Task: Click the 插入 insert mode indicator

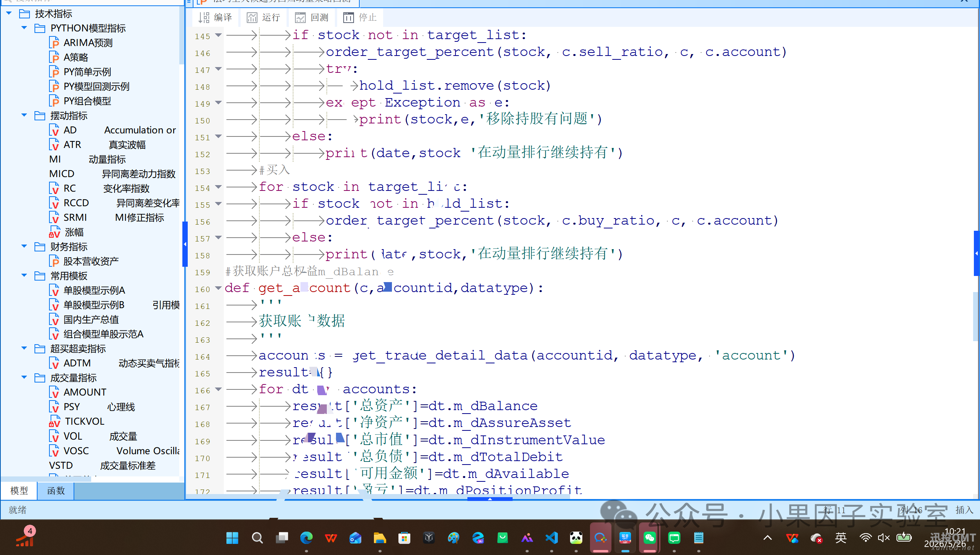Action: coord(964,510)
